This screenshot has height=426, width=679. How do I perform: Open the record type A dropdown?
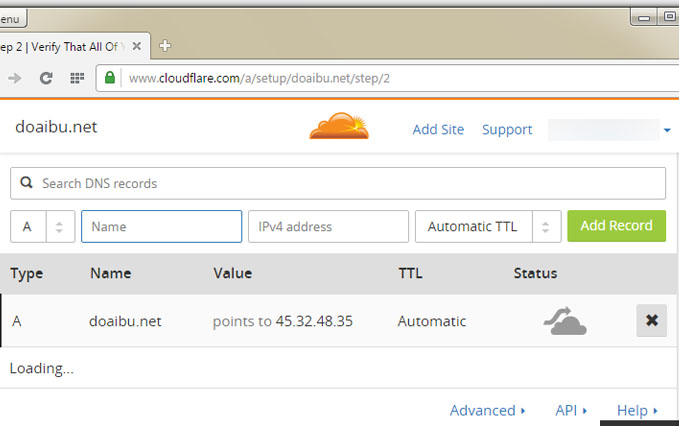click(42, 226)
